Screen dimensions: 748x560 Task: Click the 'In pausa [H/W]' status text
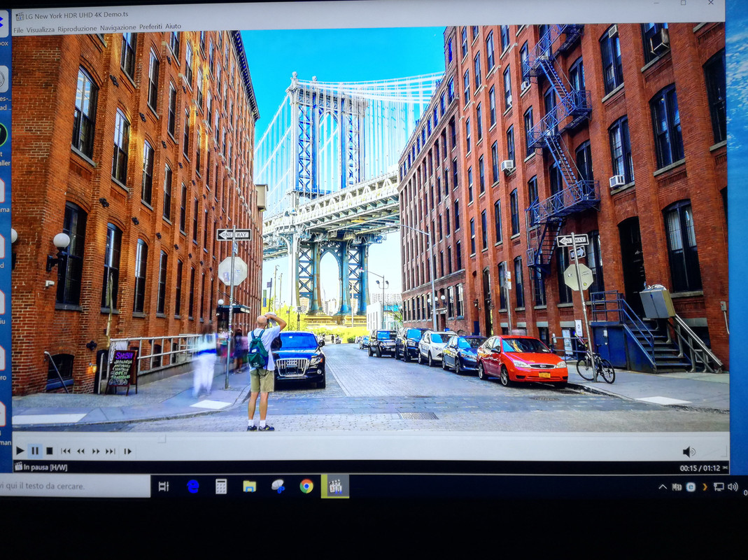pyautogui.click(x=45, y=468)
